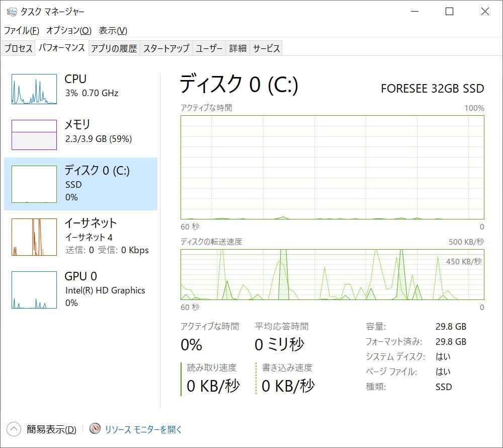The image size is (503, 448).
Task: Switch to the アプリの履歴 tab
Action: 114,48
